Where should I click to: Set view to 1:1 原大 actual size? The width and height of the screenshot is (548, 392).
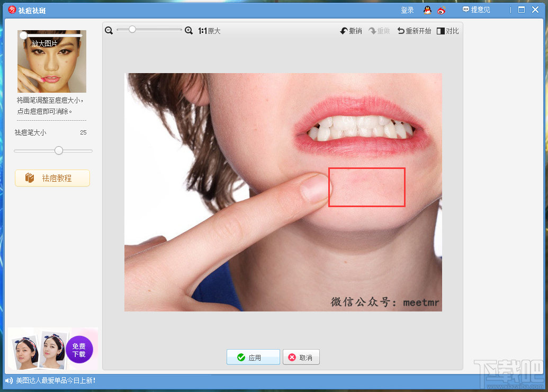point(209,31)
